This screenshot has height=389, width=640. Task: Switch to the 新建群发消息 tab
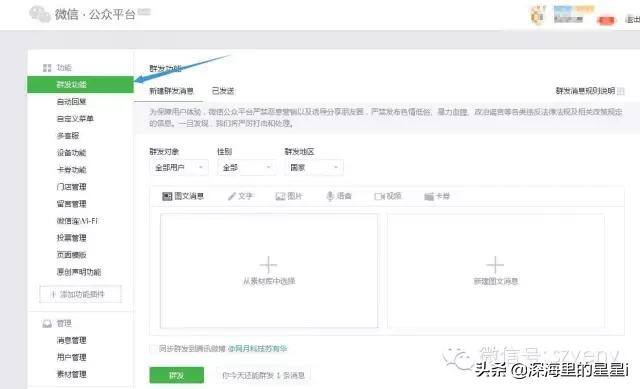click(x=171, y=91)
